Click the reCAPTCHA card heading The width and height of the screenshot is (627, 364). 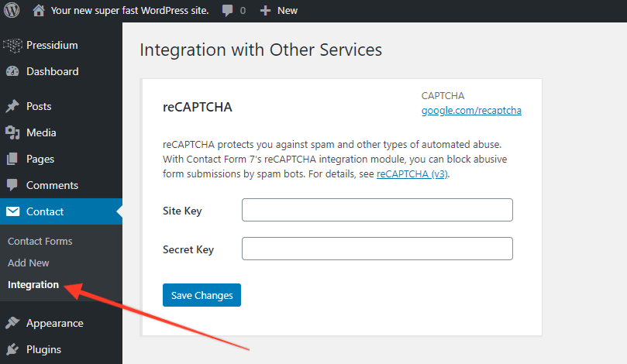197,107
